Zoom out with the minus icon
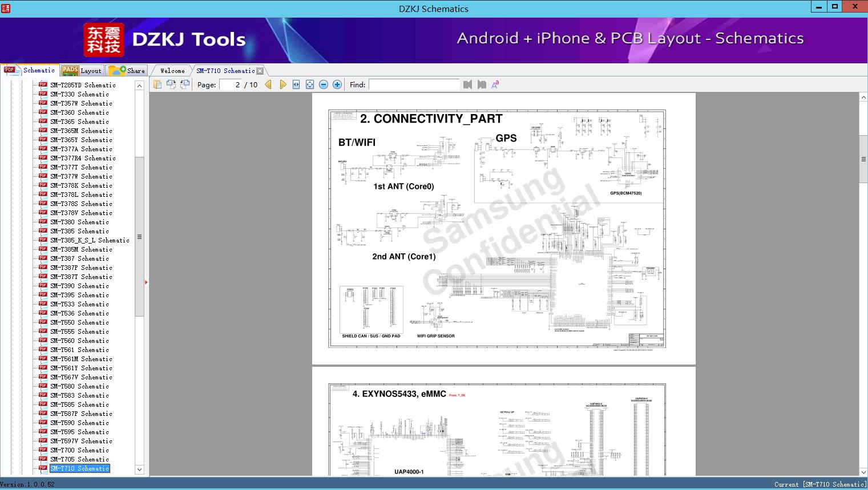 [324, 84]
